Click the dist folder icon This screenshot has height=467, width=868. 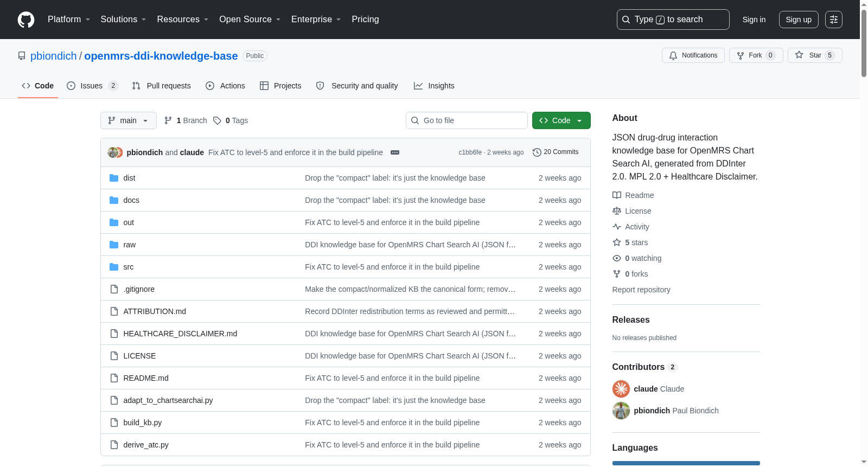(x=114, y=178)
